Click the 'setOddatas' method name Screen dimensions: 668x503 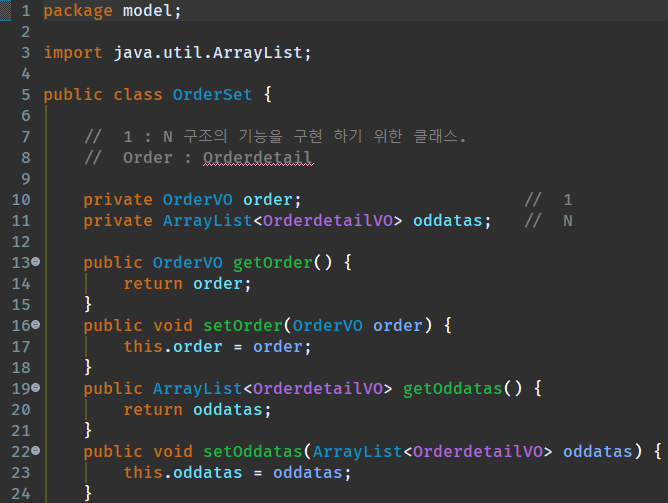pyautogui.click(x=253, y=451)
